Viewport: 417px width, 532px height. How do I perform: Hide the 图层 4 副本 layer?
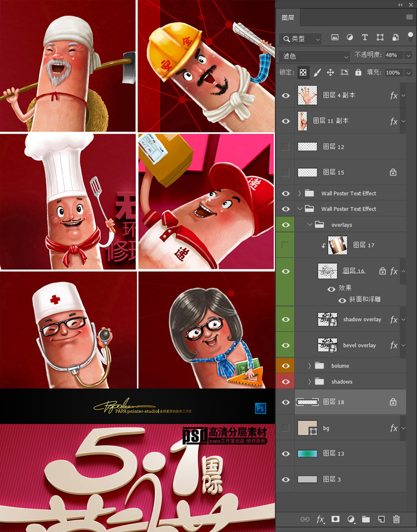pos(285,95)
